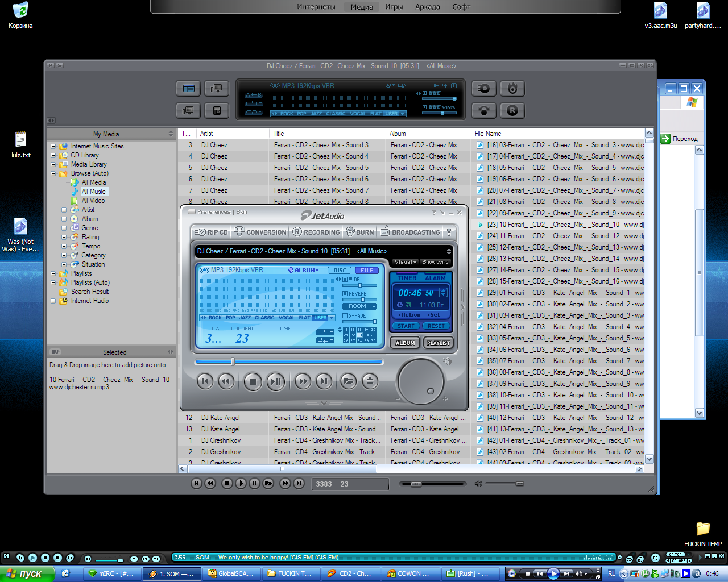Toggle BBE VIVA effect in top display
This screenshot has height=582, width=728.
tap(424, 107)
